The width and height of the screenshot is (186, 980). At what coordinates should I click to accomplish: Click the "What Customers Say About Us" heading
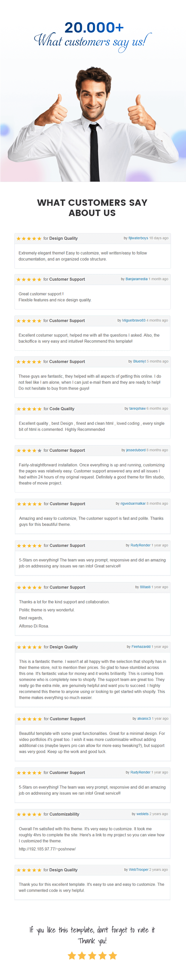pos(92,208)
